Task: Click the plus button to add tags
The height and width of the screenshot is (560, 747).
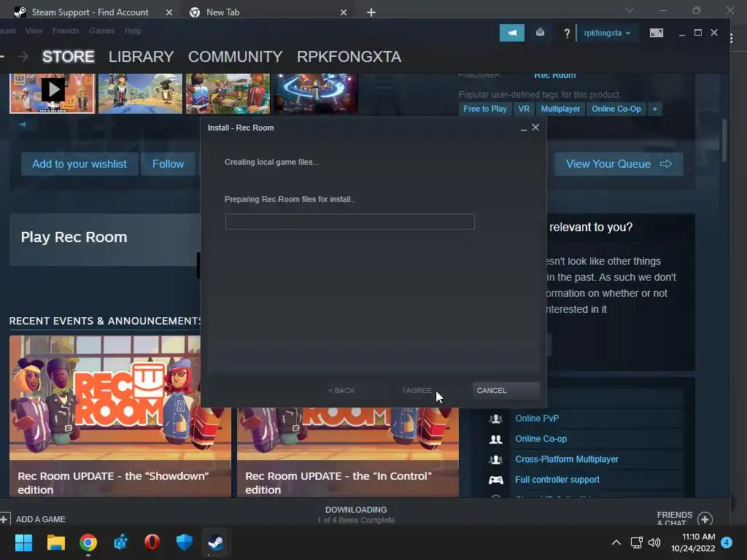Action: [x=654, y=109]
